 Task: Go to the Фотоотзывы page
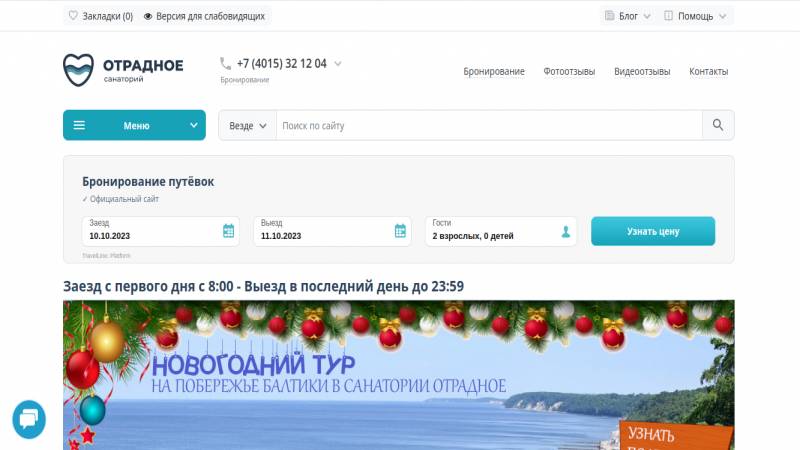(569, 71)
